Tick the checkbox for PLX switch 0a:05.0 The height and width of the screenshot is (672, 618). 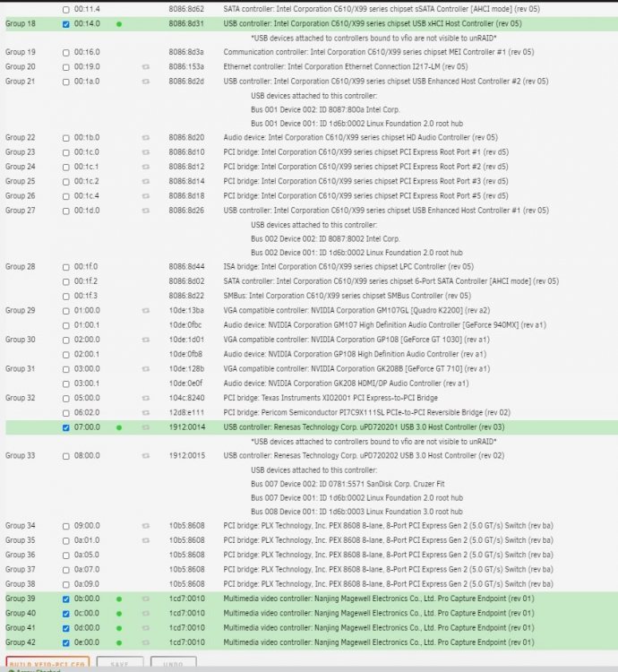[66, 555]
